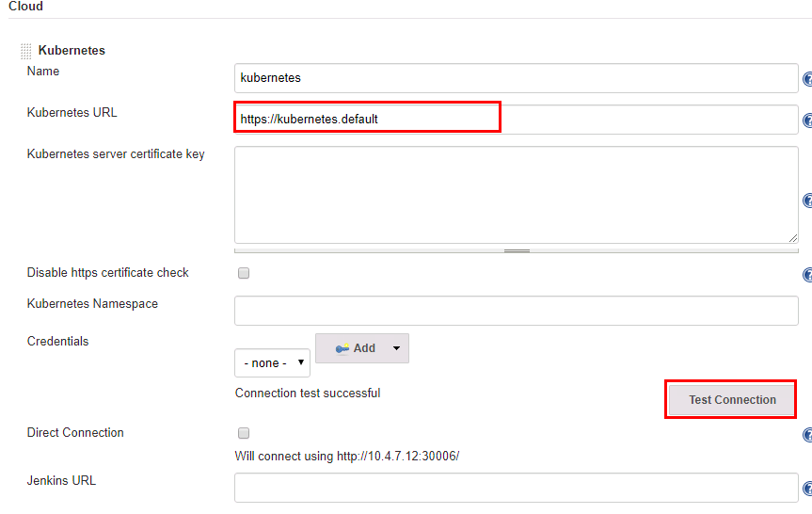Focus the Kubernetes URL input field
Screen dimensions: 812x514
coord(516,120)
